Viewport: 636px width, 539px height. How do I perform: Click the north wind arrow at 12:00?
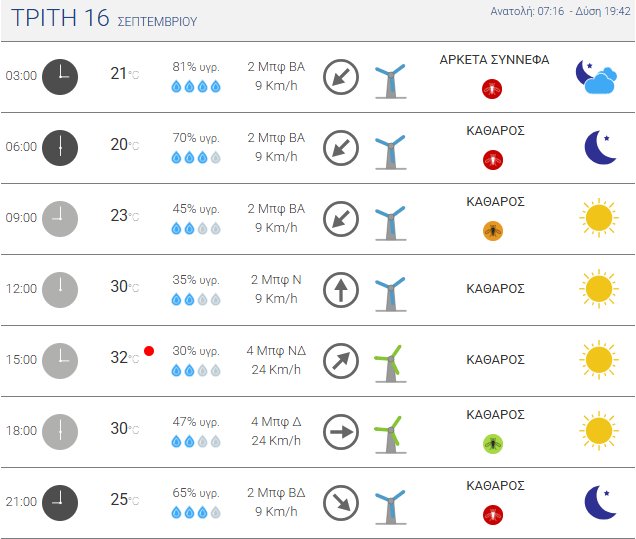pos(341,290)
